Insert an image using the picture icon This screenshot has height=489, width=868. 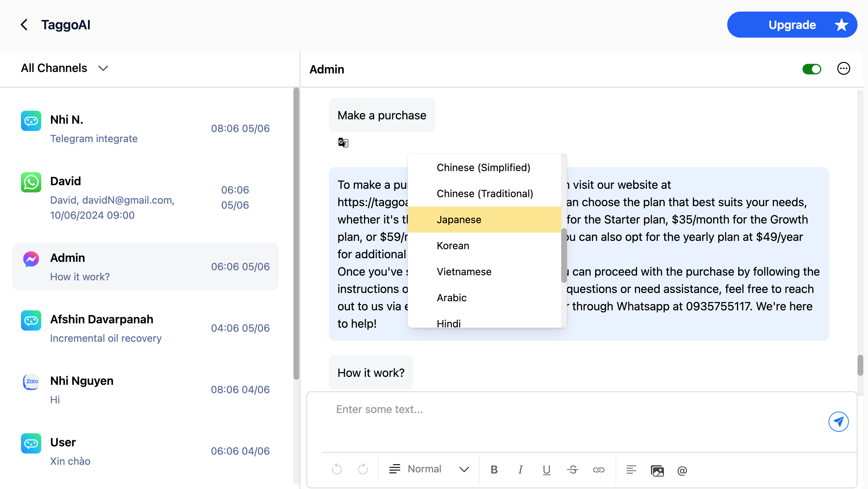point(657,470)
